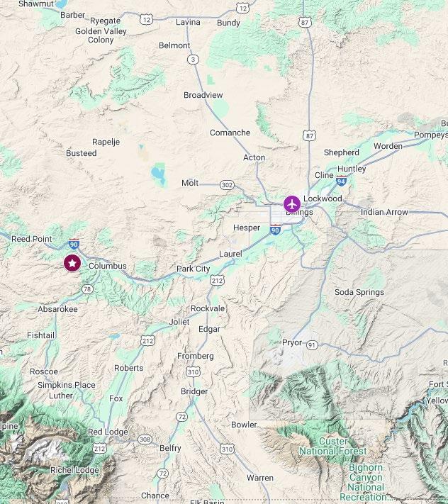
Task: Select the Red Lodge place label
Action: coord(108,432)
